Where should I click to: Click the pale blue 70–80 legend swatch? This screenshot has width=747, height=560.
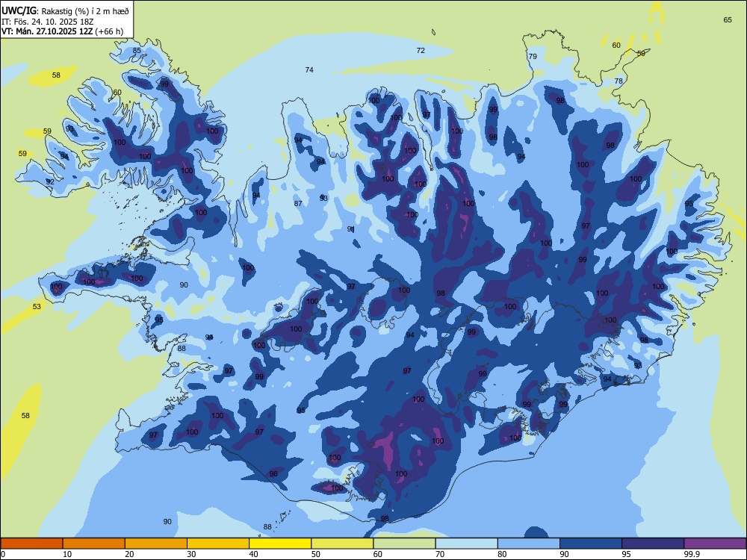coord(466,544)
